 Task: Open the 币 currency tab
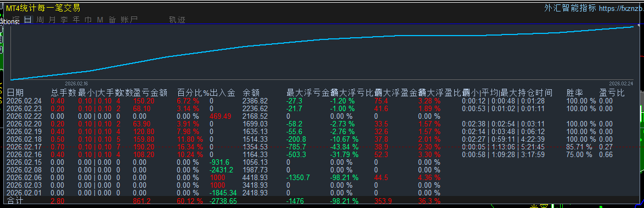pyautogui.click(x=88, y=19)
